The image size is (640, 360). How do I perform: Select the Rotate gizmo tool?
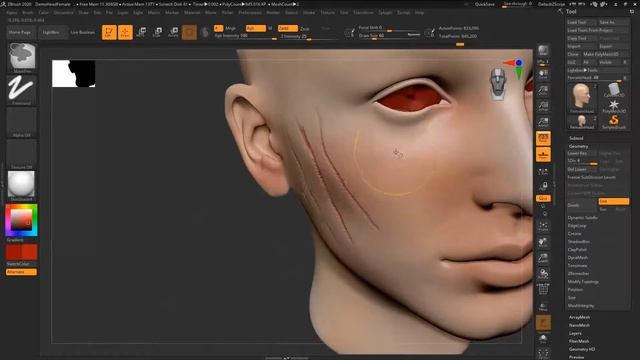[173, 32]
